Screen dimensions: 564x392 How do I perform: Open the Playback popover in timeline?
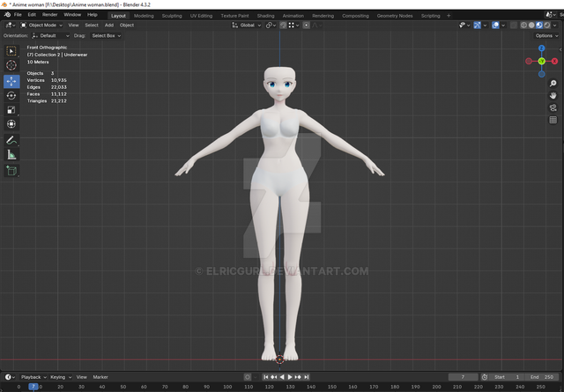(33, 377)
